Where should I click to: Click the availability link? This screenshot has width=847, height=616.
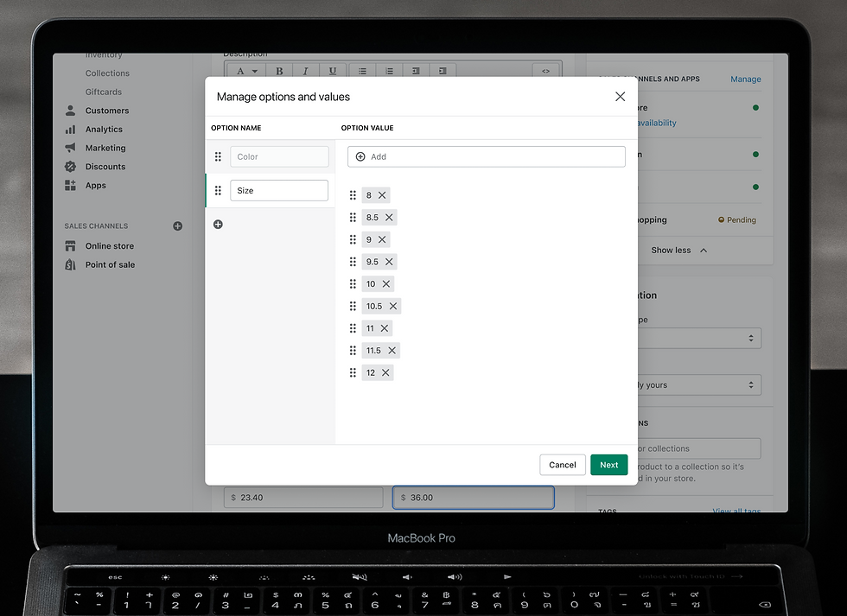coord(656,123)
